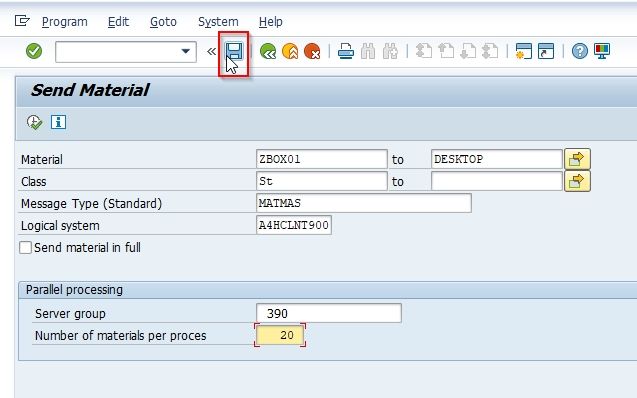Click the program Information icon

pos(58,122)
